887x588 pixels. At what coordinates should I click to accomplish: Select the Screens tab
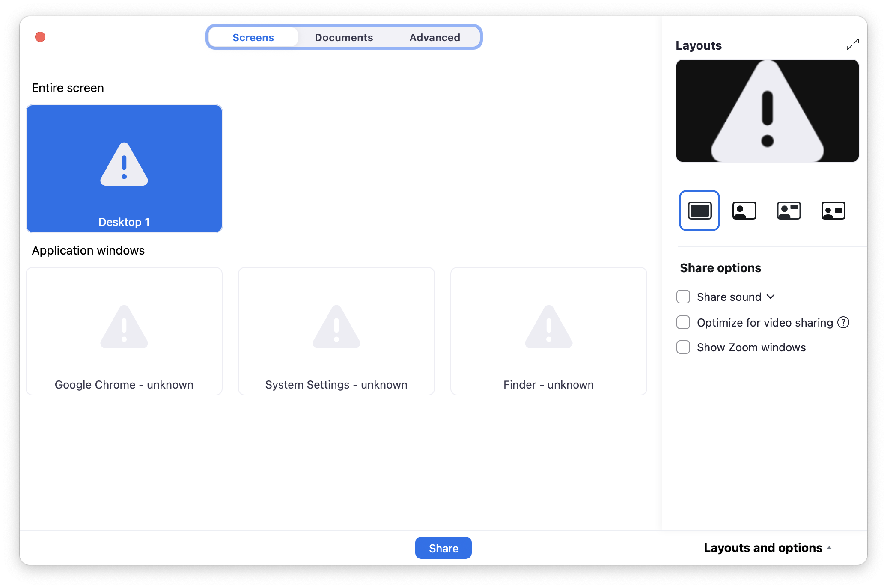(x=253, y=38)
